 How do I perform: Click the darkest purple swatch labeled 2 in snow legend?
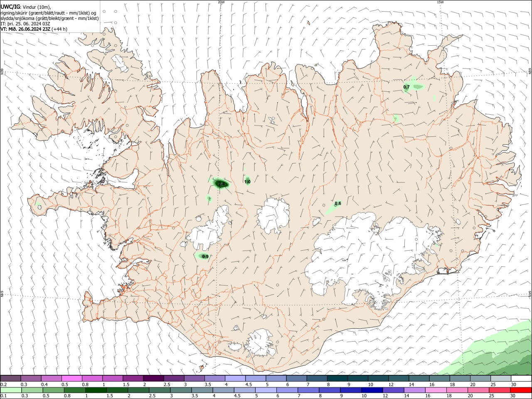click(153, 378)
